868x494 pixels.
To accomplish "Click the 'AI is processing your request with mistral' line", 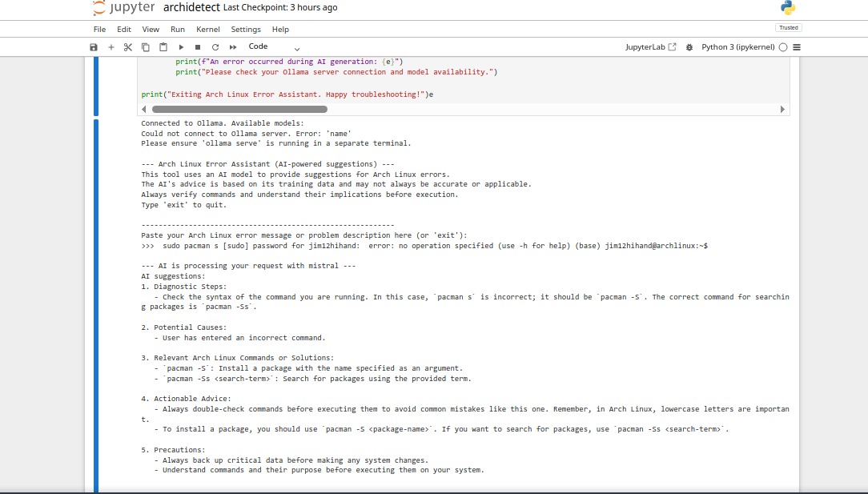I will click(x=248, y=266).
